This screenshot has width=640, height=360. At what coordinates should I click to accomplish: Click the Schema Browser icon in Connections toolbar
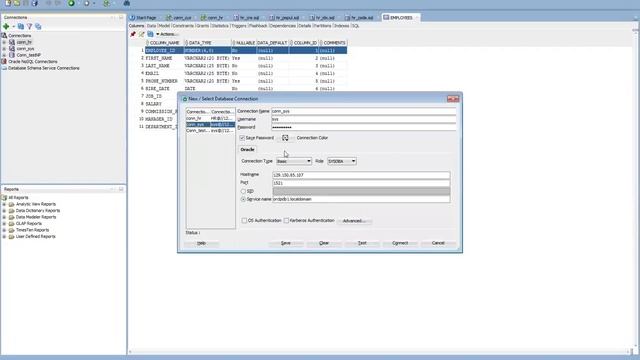[x=38, y=26]
